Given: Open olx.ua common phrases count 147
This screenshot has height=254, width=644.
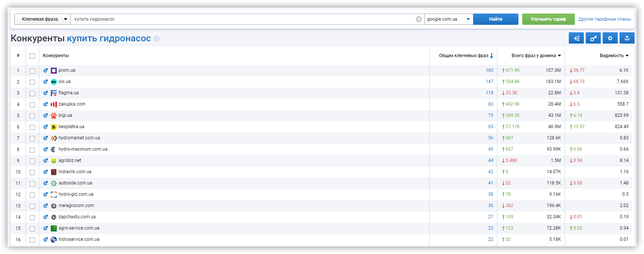Looking at the screenshot, I should [489, 82].
